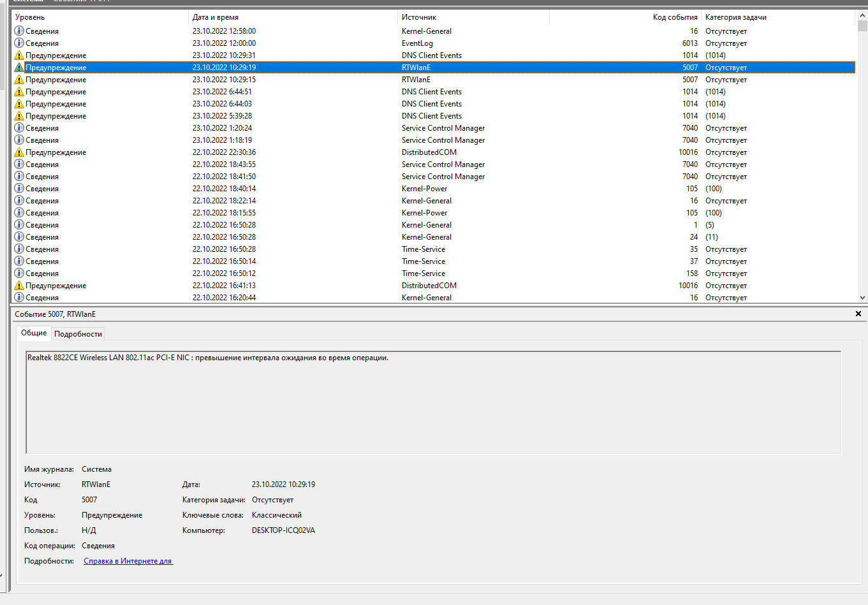This screenshot has width=868, height=605.
Task: Sort list by Источник column header
Action: pos(472,17)
